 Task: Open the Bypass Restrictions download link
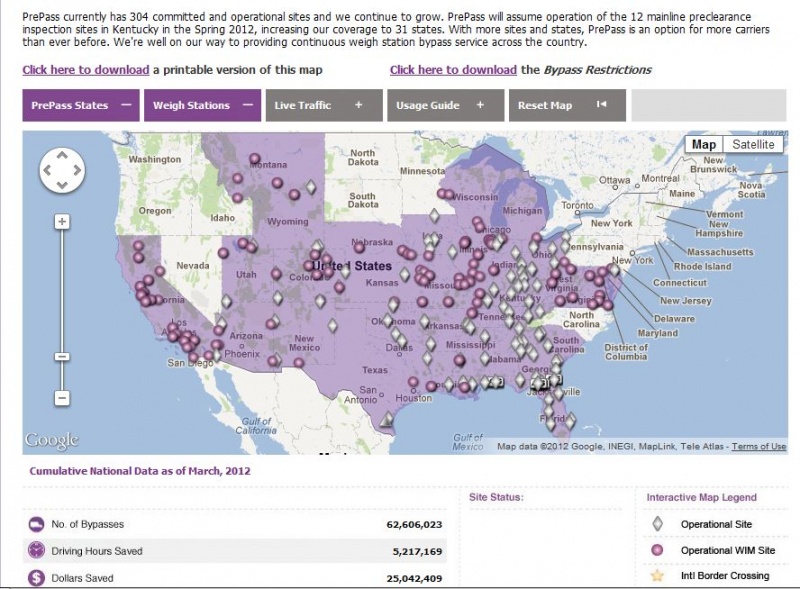(453, 70)
